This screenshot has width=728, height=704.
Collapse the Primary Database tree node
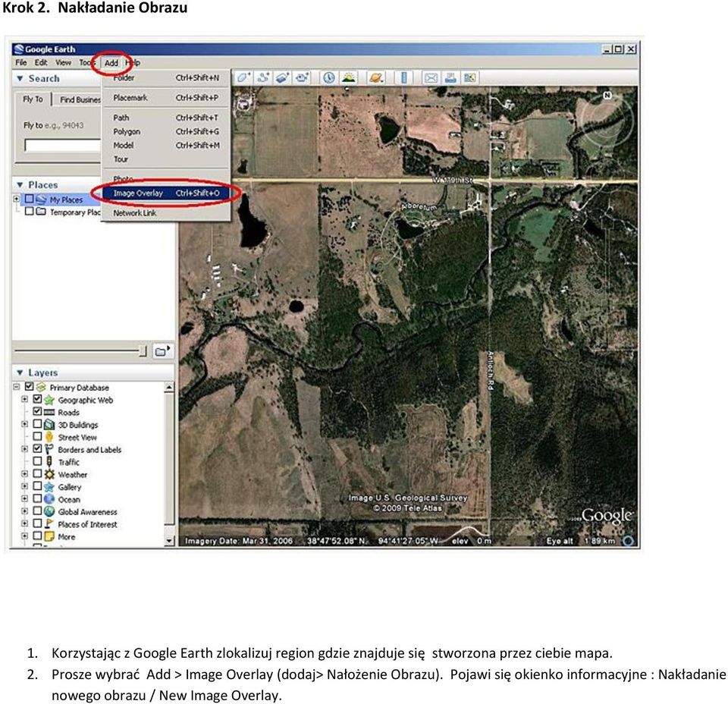pyautogui.click(x=17, y=386)
